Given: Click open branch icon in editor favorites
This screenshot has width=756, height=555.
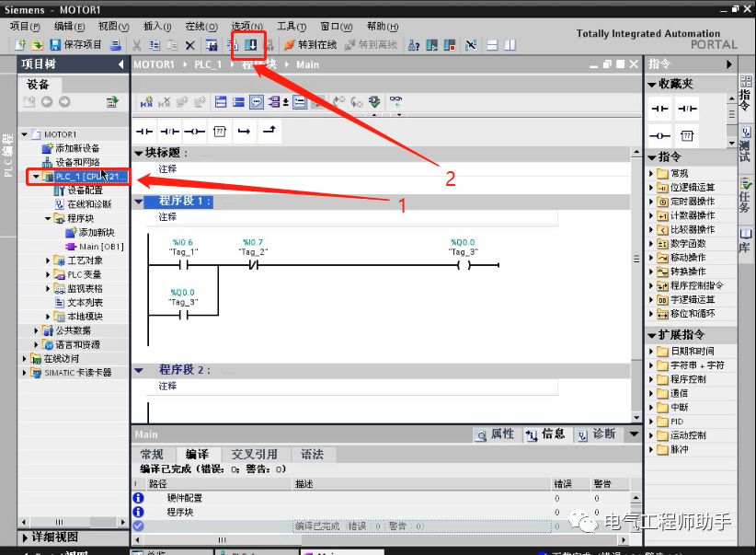Looking at the screenshot, I should 244,132.
